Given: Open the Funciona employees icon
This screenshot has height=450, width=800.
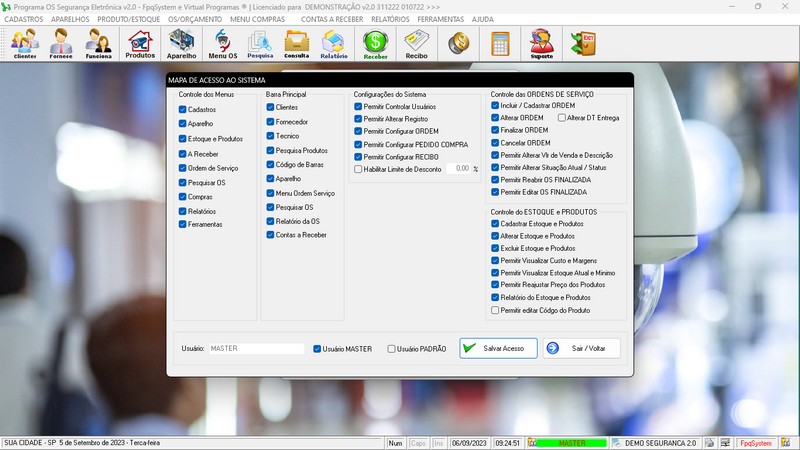Looking at the screenshot, I should point(98,44).
